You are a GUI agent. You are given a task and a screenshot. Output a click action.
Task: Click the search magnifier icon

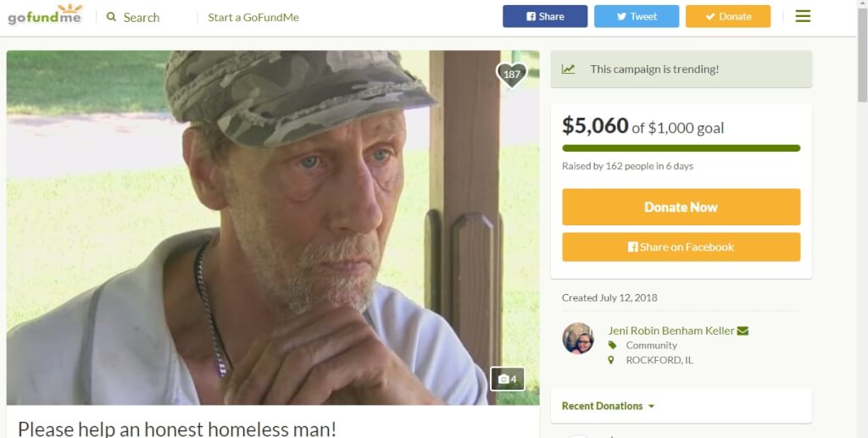(x=111, y=17)
